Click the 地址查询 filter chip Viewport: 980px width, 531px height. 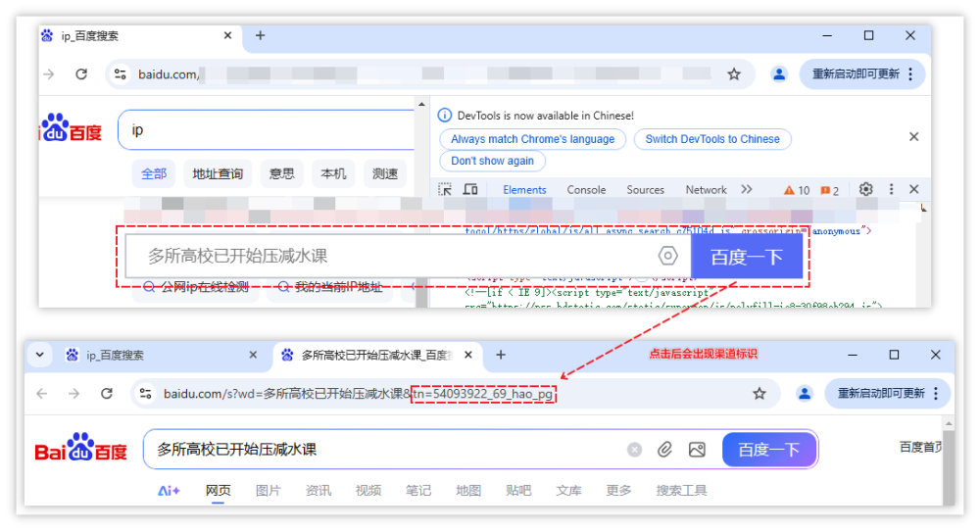point(218,173)
